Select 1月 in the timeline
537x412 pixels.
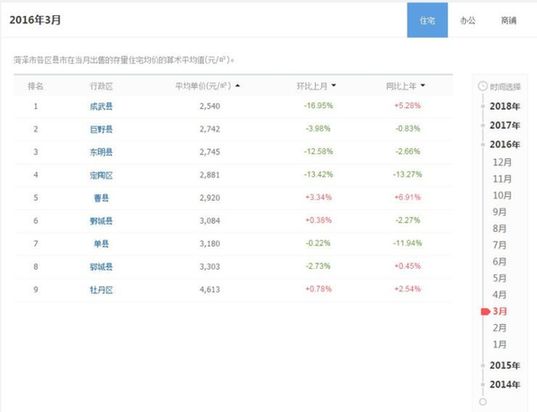coord(499,345)
